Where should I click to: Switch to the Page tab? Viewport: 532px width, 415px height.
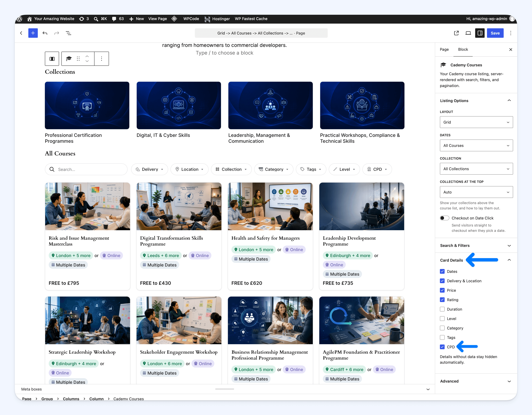point(444,49)
